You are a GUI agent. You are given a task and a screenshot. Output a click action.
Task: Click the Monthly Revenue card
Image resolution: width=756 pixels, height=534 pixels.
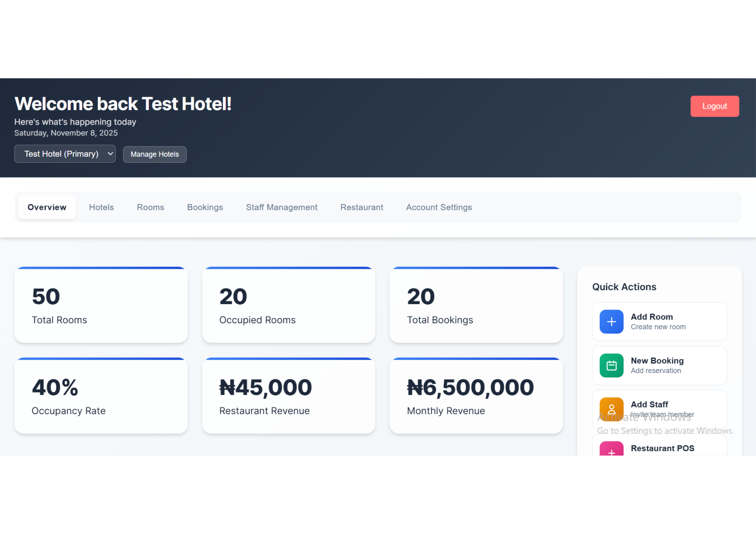pos(476,396)
